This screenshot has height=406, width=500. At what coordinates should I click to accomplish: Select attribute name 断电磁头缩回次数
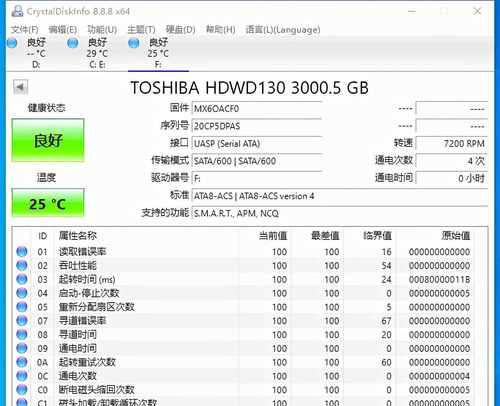(97, 390)
